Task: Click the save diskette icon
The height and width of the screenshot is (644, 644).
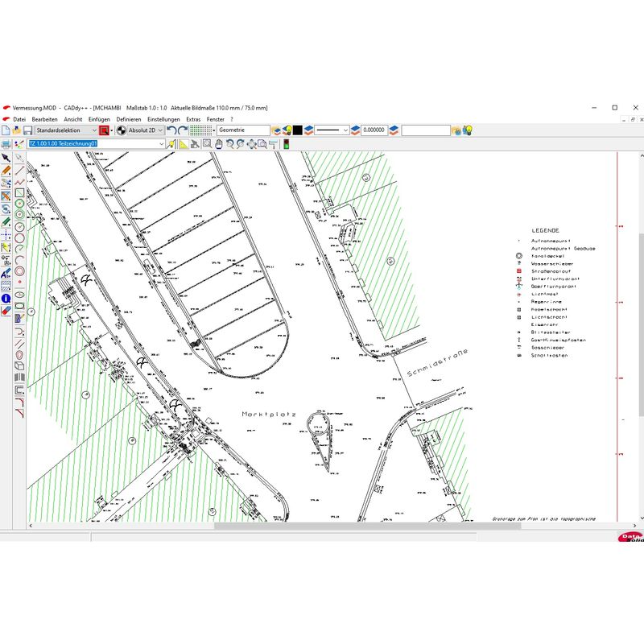Action: (x=27, y=130)
